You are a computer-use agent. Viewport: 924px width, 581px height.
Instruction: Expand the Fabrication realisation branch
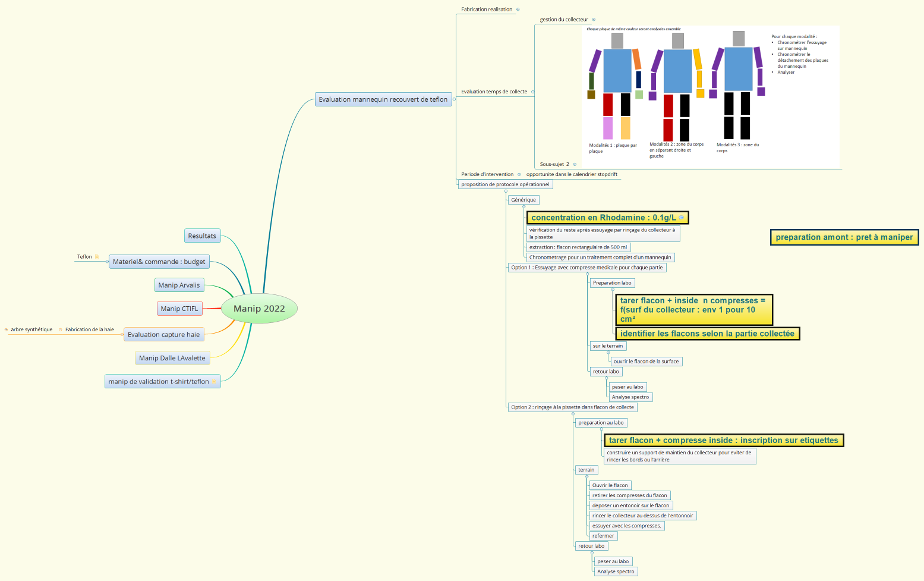518,10
